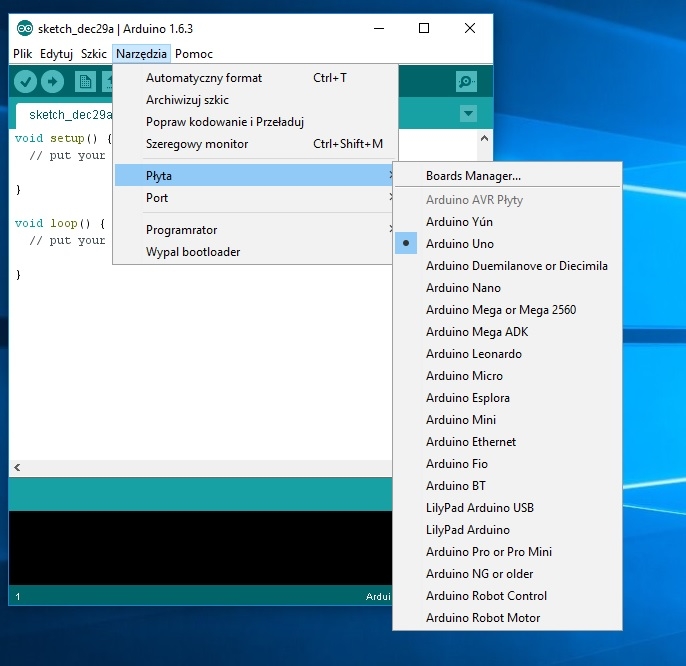The image size is (686, 666).
Task: Click the editor scroll-up arrow
Action: coord(484,138)
